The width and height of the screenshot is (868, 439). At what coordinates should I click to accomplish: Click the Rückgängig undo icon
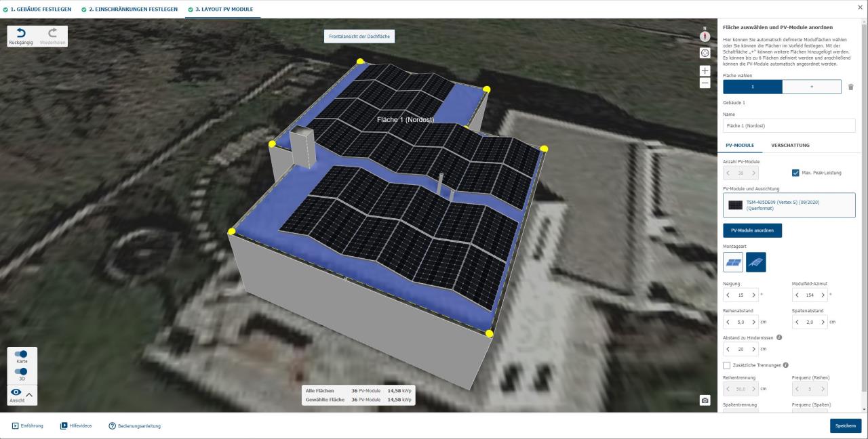point(22,33)
